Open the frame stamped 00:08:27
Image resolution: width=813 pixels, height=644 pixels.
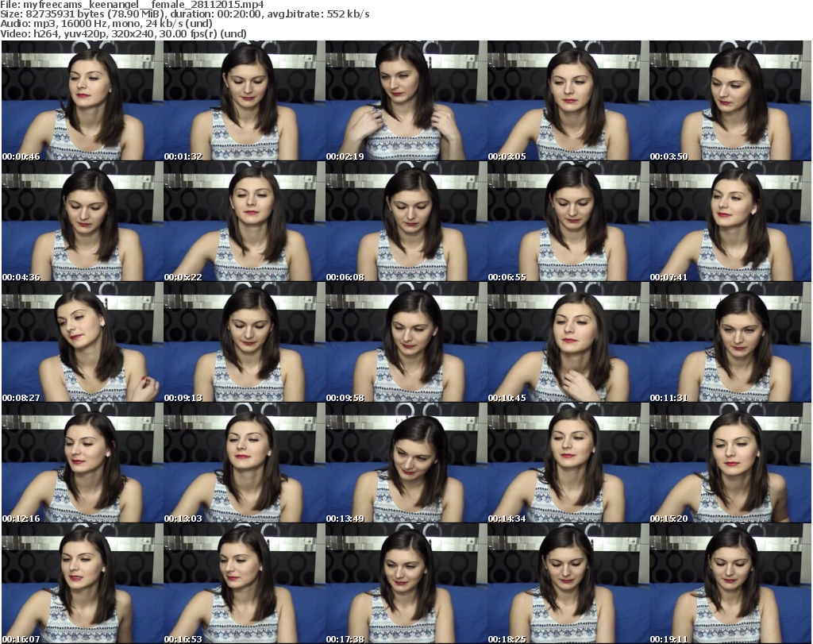(x=83, y=342)
